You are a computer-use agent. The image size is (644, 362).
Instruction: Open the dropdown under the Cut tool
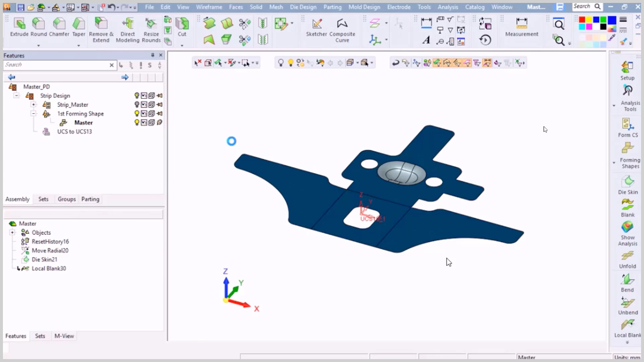click(182, 45)
